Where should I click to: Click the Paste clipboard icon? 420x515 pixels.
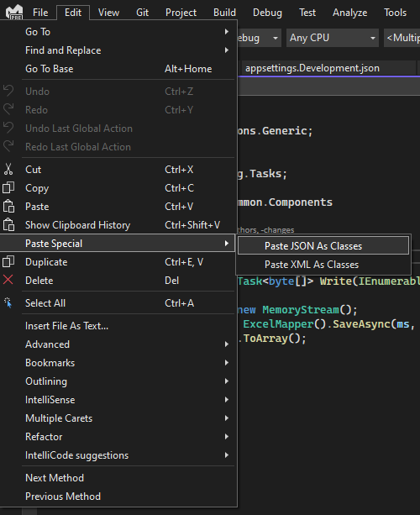(8, 207)
